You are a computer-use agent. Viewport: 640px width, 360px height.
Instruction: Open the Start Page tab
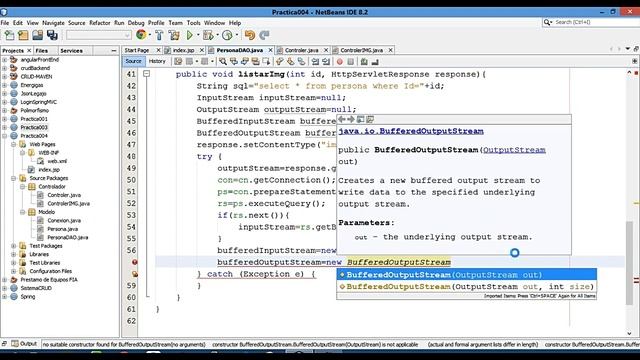click(137, 50)
